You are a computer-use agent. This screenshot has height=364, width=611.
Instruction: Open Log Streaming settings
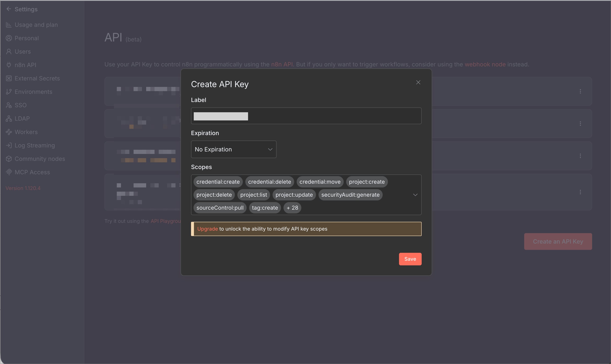pyautogui.click(x=35, y=145)
